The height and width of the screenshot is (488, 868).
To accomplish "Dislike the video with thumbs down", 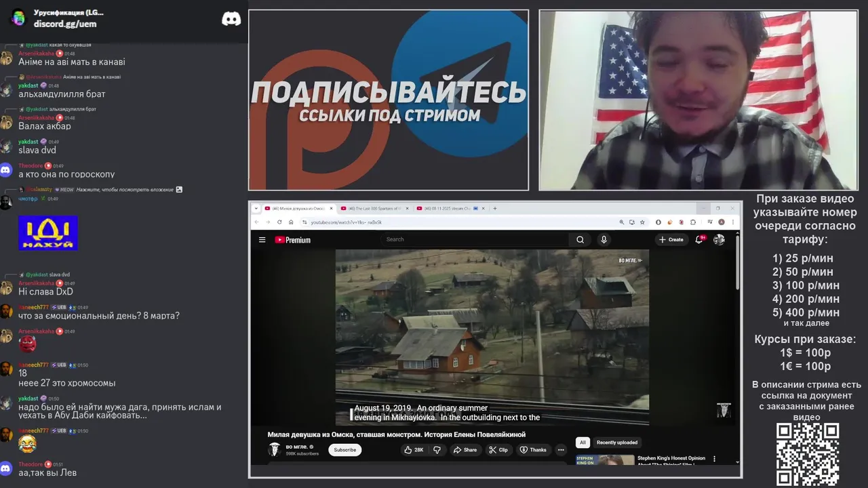I will click(437, 449).
